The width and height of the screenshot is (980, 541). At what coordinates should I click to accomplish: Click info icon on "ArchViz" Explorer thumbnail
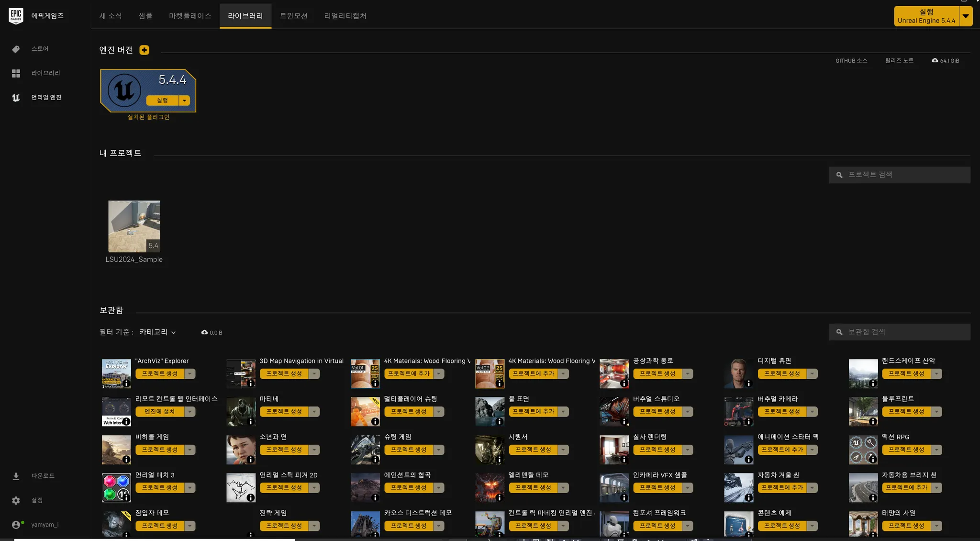pyautogui.click(x=126, y=383)
